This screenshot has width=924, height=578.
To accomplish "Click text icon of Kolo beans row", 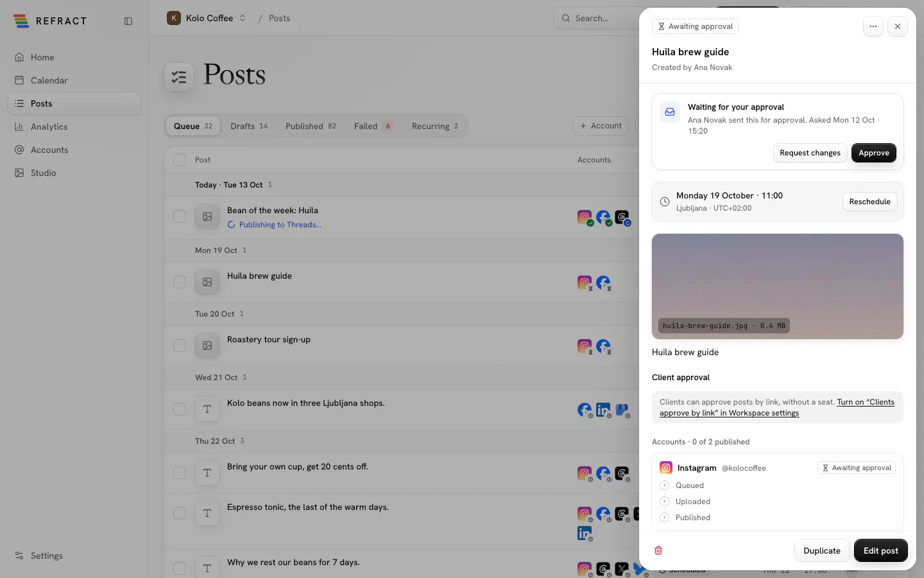I will click(207, 409).
